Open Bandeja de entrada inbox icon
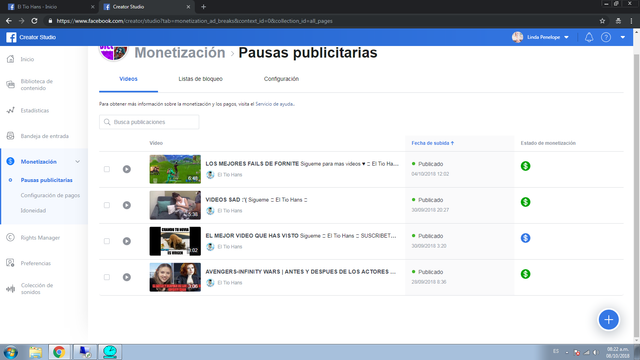Viewport: 640px width, 360px height. coord(11,136)
